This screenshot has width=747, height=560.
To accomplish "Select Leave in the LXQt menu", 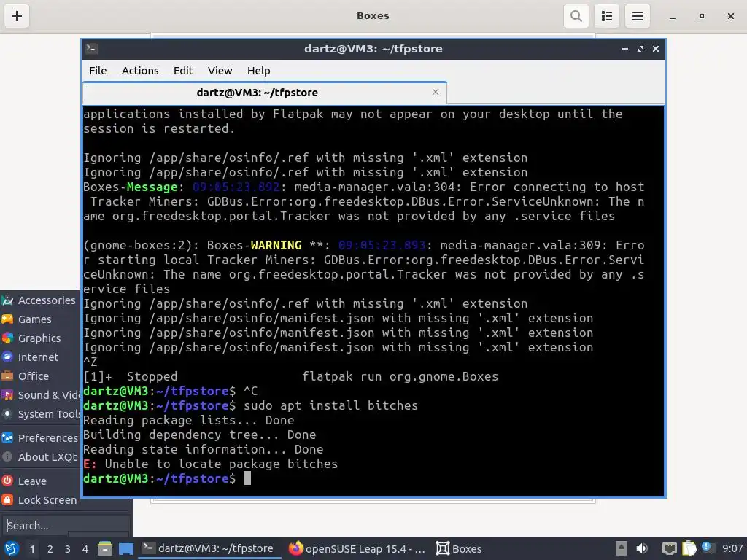I will (40, 481).
